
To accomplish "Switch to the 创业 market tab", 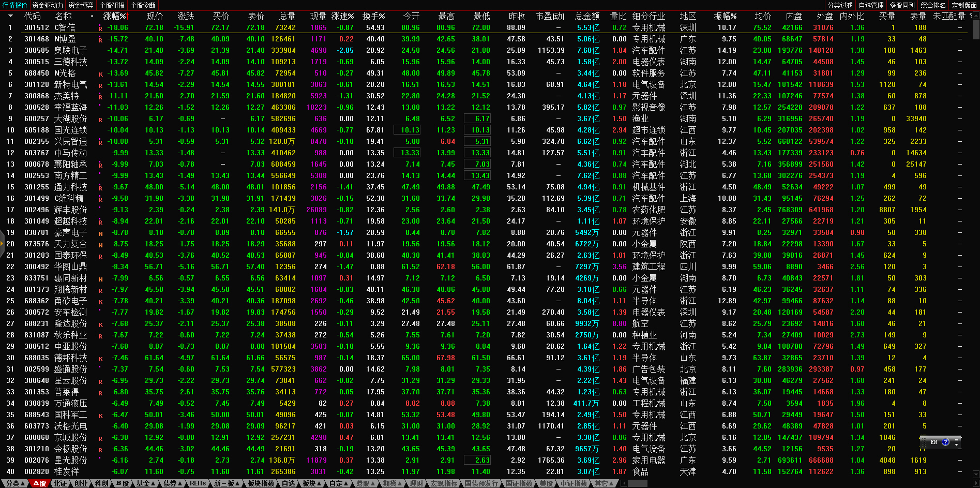I will click(x=81, y=483).
